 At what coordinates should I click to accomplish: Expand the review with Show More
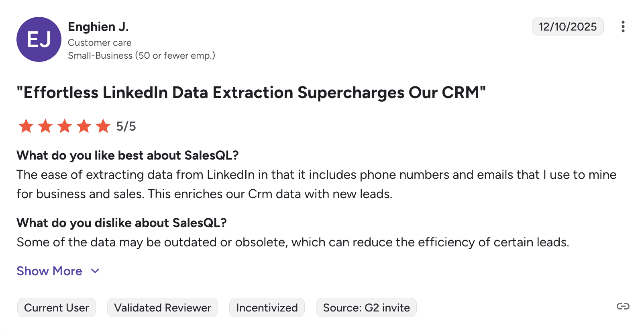pyautogui.click(x=49, y=271)
